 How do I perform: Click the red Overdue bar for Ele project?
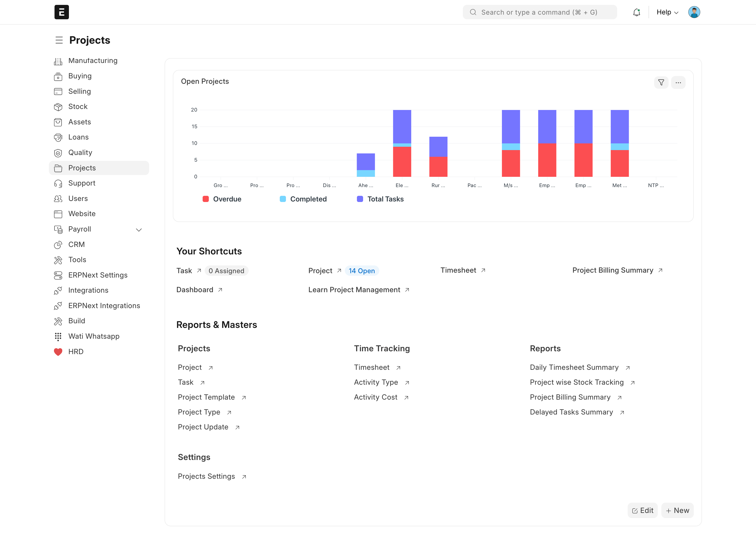[402, 161]
